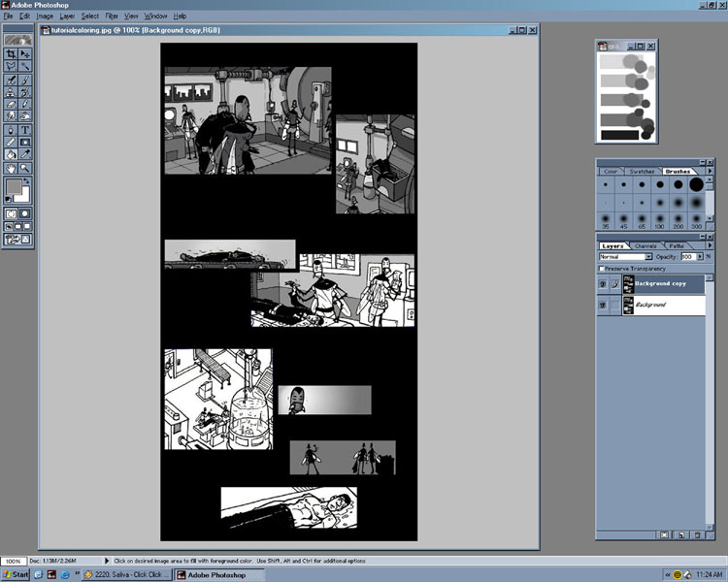Open the File menu
The height and width of the screenshot is (582, 728).
[8, 16]
